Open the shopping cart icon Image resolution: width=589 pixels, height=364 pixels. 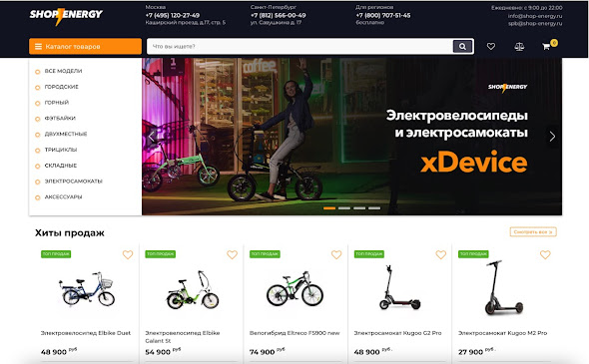546,47
